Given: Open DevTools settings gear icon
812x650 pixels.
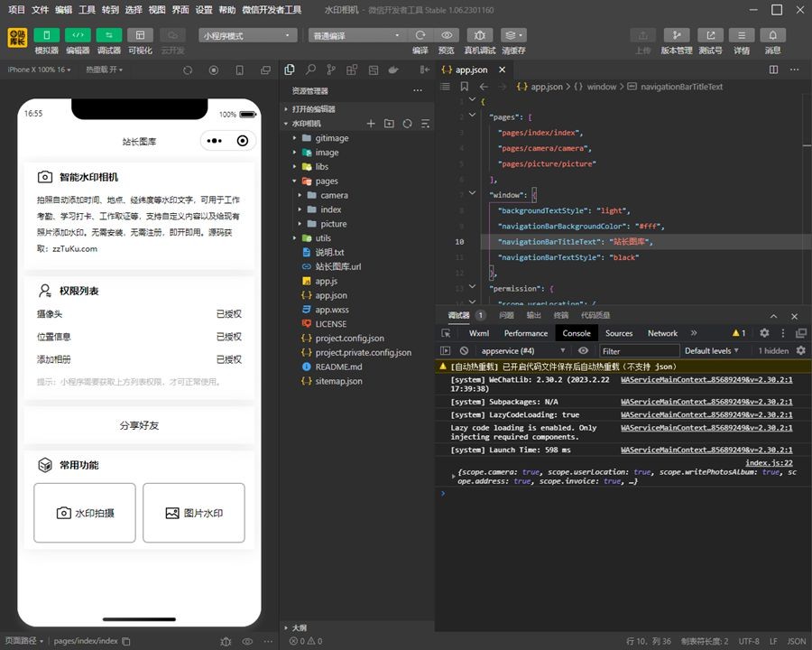Looking at the screenshot, I should coord(764,333).
